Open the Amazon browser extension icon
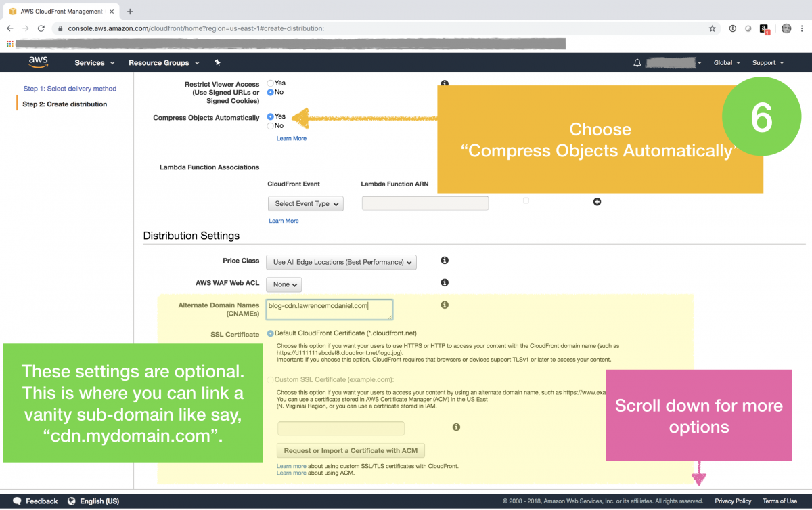 765,28
